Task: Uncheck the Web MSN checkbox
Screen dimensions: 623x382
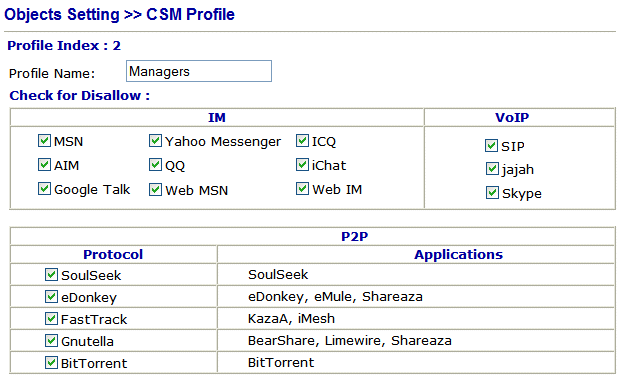Action: [x=155, y=190]
